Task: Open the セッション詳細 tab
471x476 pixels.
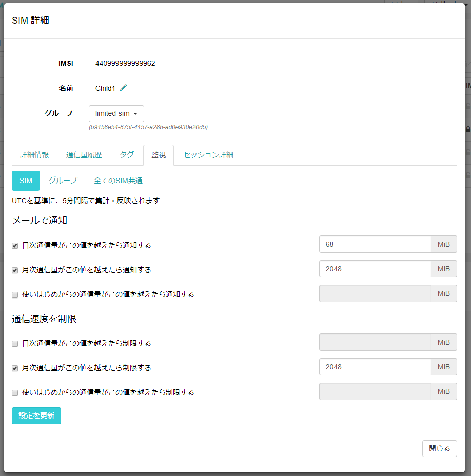Action: (x=208, y=155)
